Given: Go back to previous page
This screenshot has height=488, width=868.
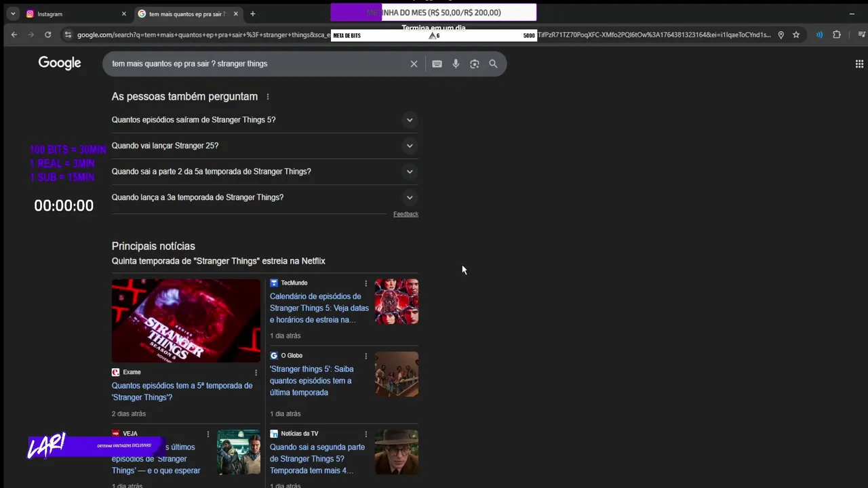Looking at the screenshot, I should coord(14,35).
